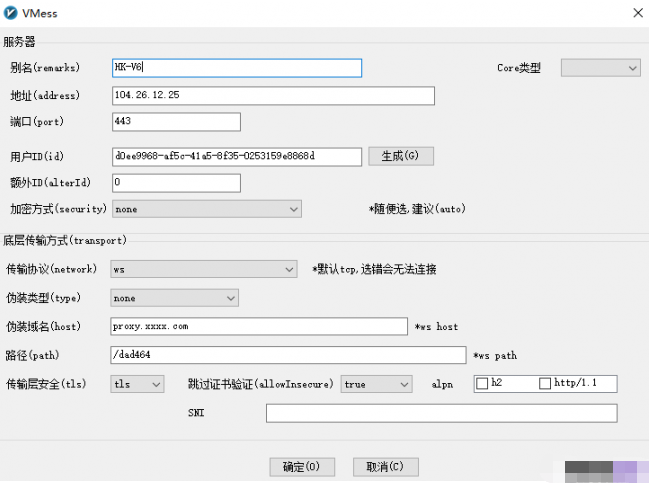The height and width of the screenshot is (483, 654).
Task: Click the 额外ID alterId field
Action: (176, 183)
